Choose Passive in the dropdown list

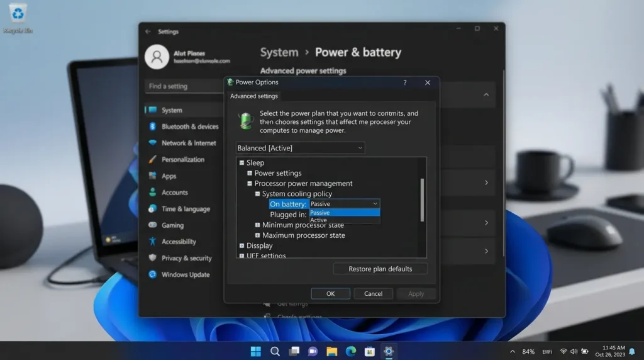coord(345,213)
